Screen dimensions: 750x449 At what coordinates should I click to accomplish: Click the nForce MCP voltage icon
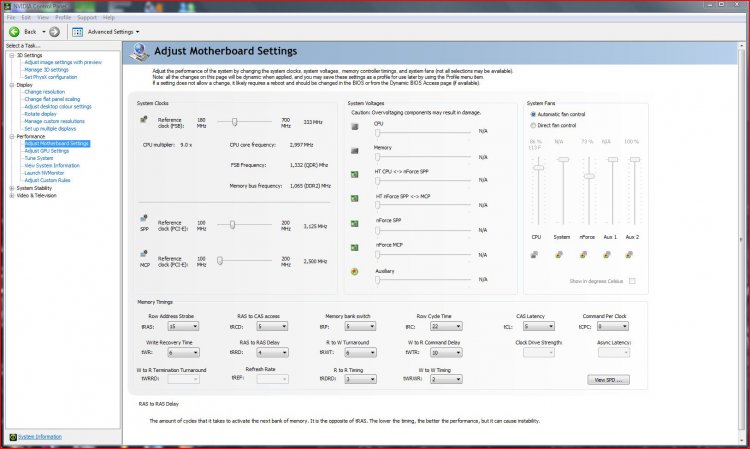click(354, 248)
